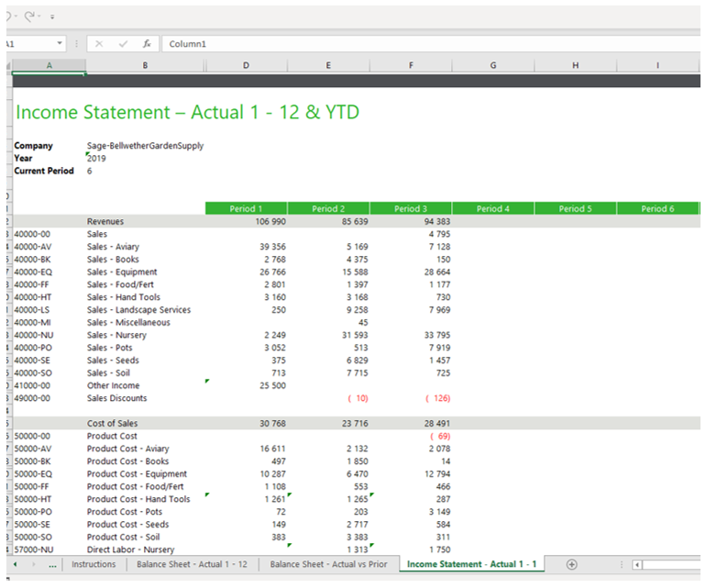Select column D header
Viewport: 706px width, 588px height.
coord(246,65)
